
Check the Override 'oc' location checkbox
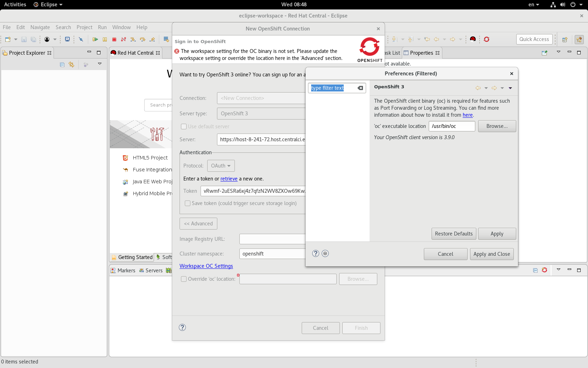tap(184, 279)
